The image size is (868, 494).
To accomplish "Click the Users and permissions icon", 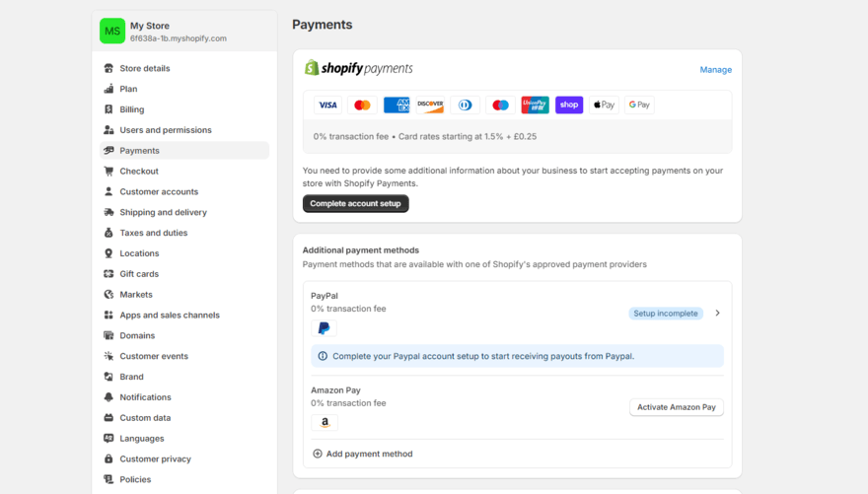I will [x=108, y=129].
